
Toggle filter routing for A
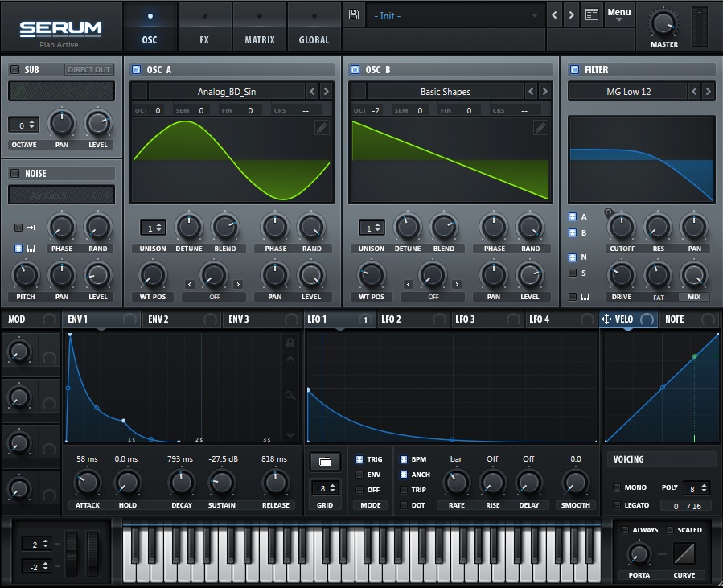(573, 216)
